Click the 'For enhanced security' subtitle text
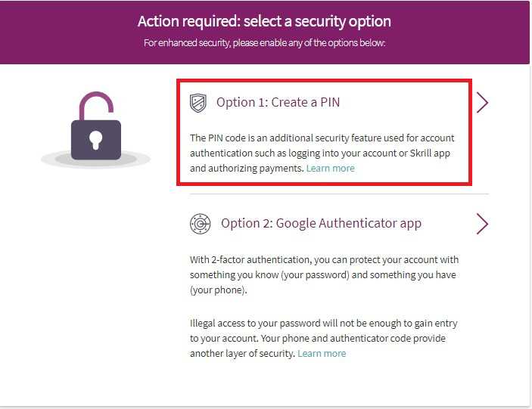 click(264, 42)
